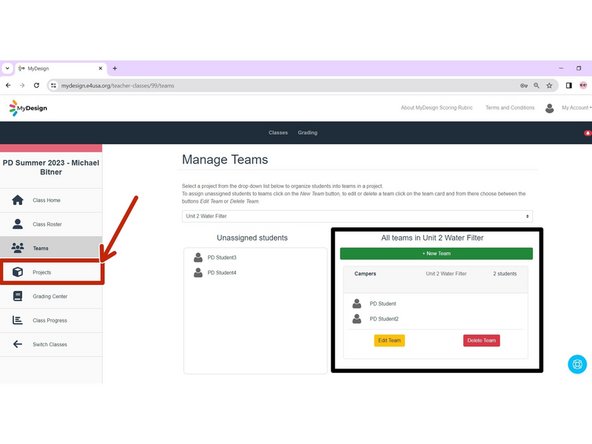Click the MyDesign logo
The height and width of the screenshot is (444, 592).
pos(28,108)
